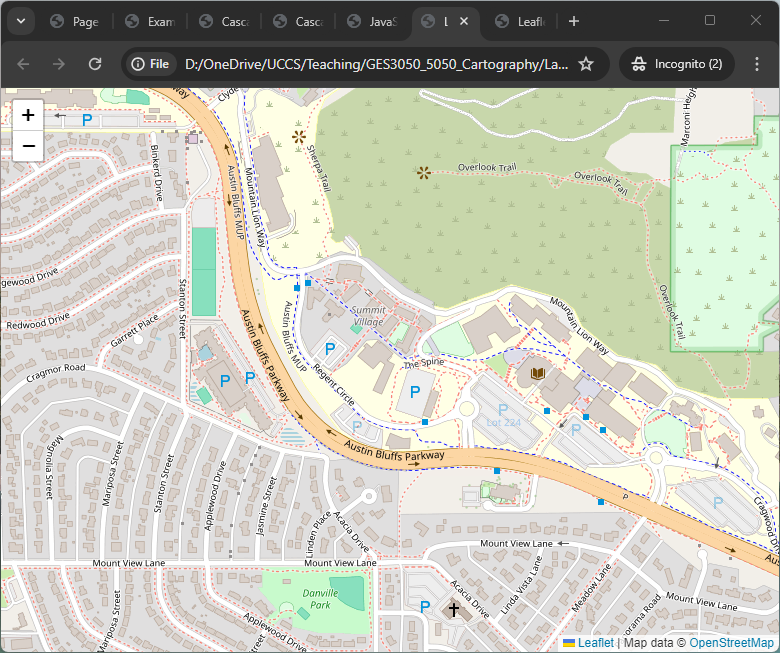The height and width of the screenshot is (653, 780).
Task: Minimize the browser window
Action: pyautogui.click(x=664, y=20)
